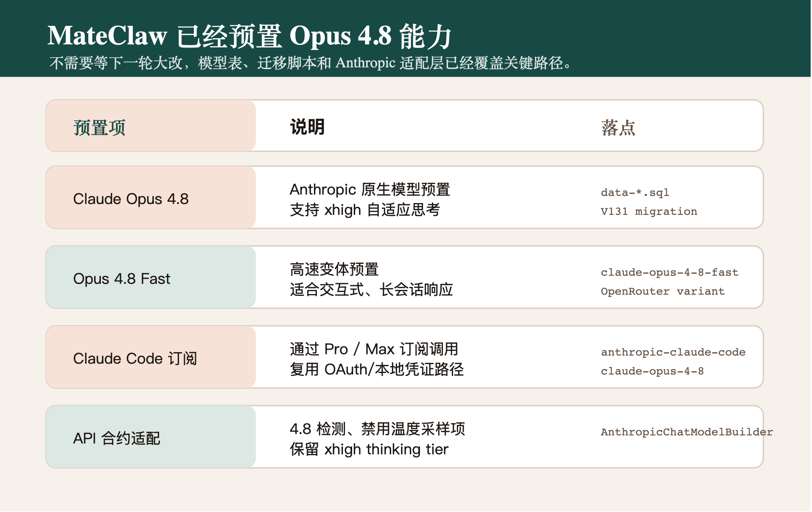Select the 'Claude Code 订阅' row label
Viewport: 812px width, 512px height.
click(135, 359)
